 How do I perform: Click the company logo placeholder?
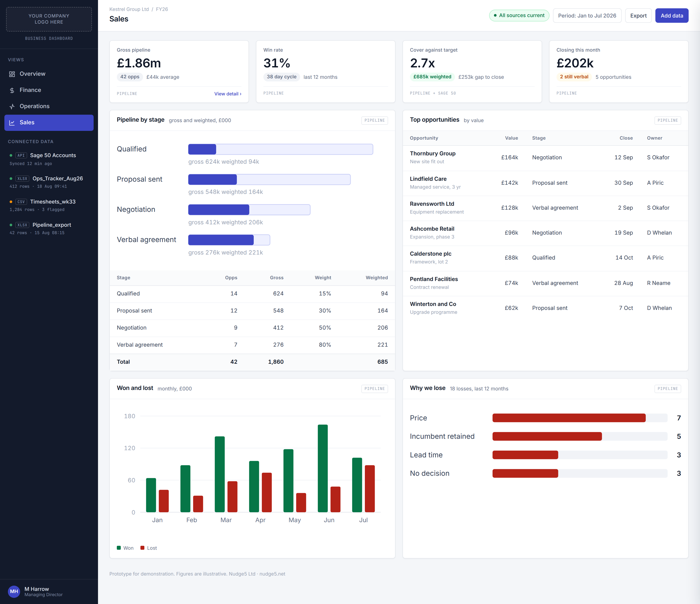tap(49, 19)
